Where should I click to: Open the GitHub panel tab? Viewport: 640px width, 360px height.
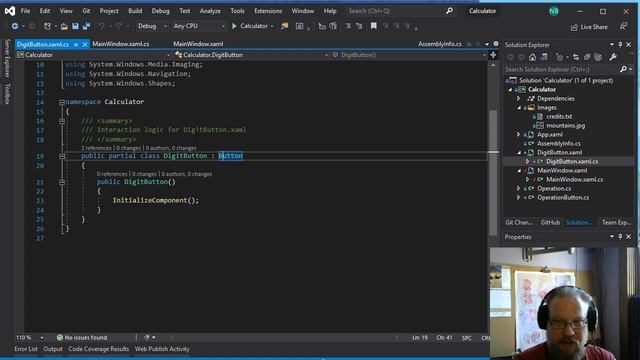pyautogui.click(x=550, y=222)
